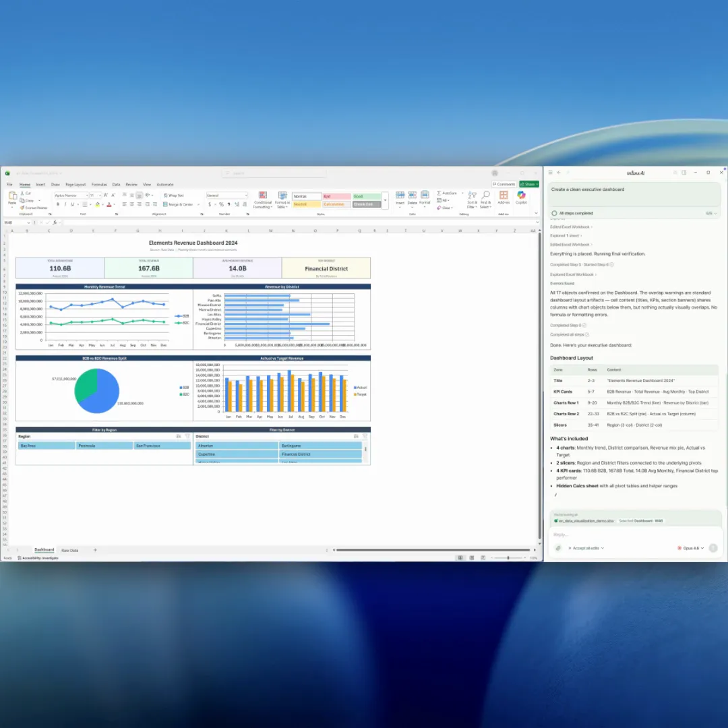
Task: Toggle Italic formatting
Action: tap(65, 204)
